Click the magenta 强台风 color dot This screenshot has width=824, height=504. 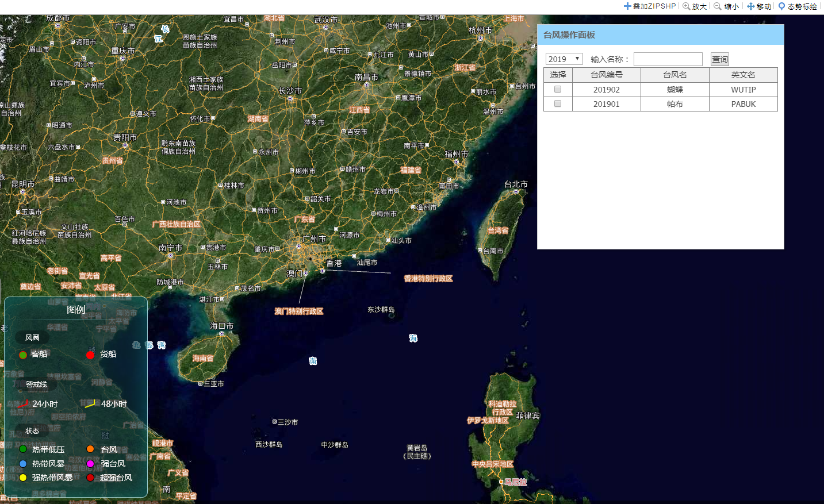point(90,464)
